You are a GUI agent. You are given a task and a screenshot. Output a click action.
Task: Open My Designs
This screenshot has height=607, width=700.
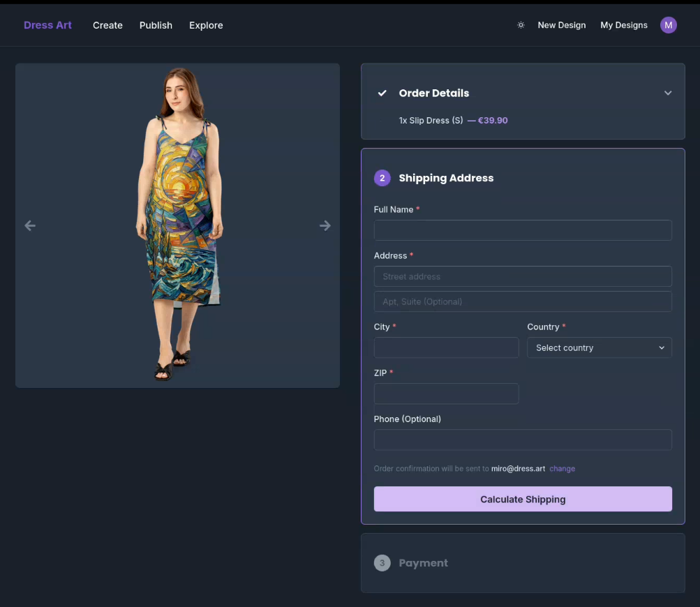[623, 24]
